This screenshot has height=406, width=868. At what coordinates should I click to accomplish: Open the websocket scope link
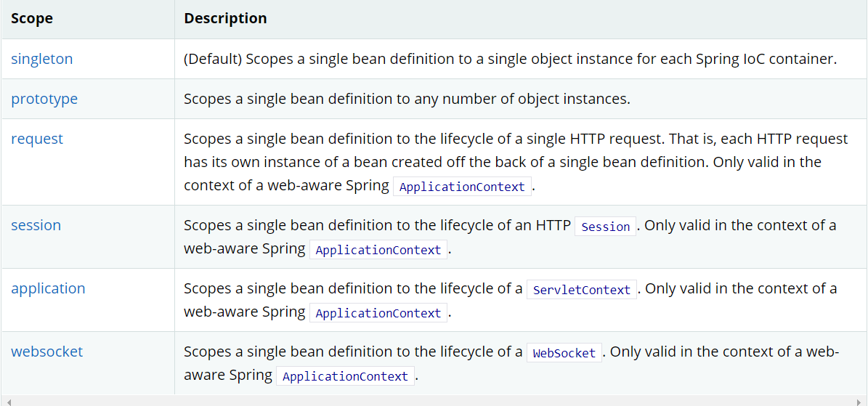pyautogui.click(x=47, y=352)
